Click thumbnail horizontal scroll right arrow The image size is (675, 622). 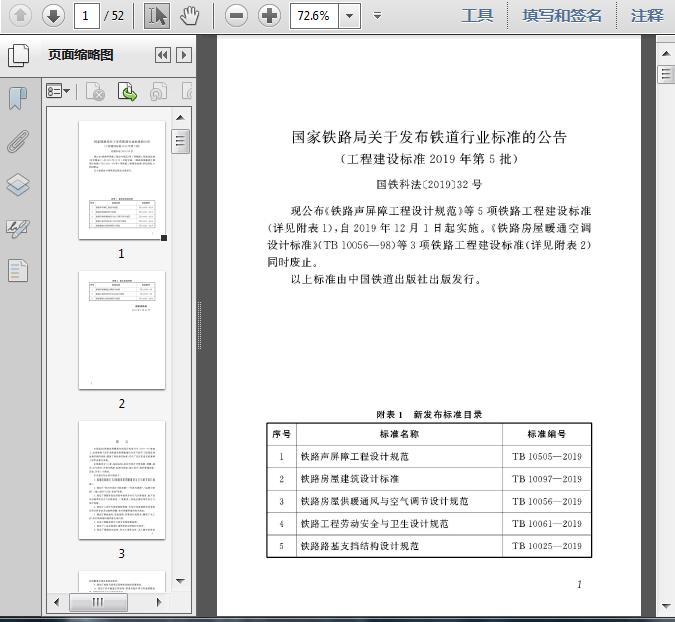pos(159,602)
